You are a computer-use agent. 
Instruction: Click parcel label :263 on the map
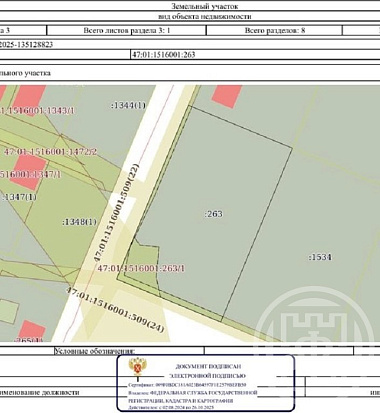click(x=214, y=214)
